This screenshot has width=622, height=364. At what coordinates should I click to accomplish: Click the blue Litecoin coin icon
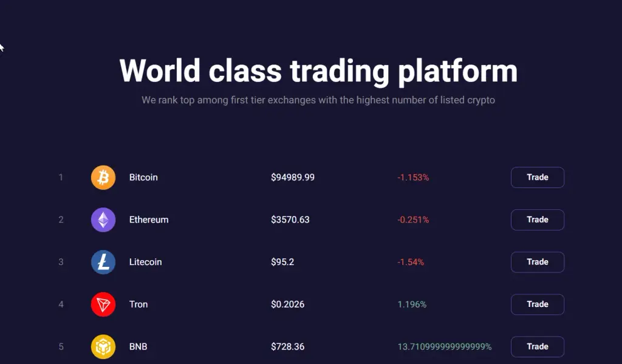(103, 262)
